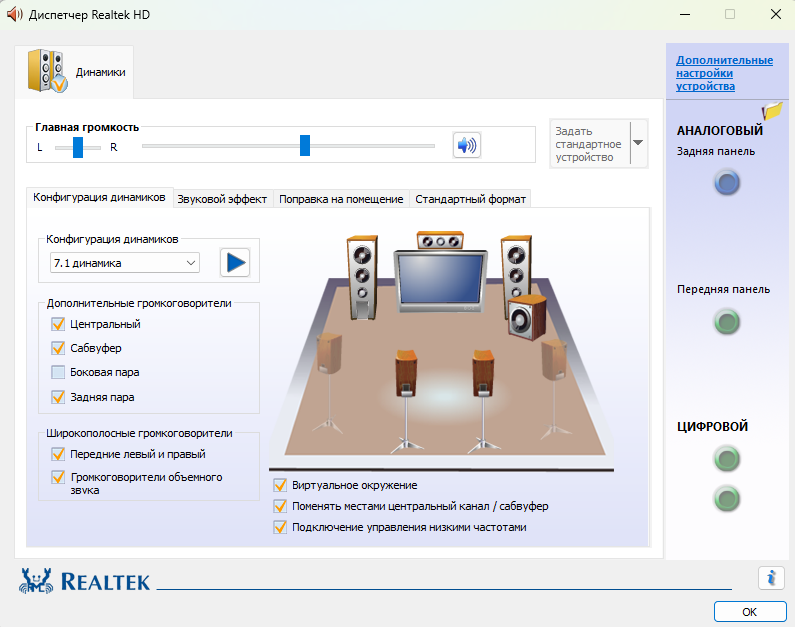Open the yellow folder connector settings icon

coord(772,110)
